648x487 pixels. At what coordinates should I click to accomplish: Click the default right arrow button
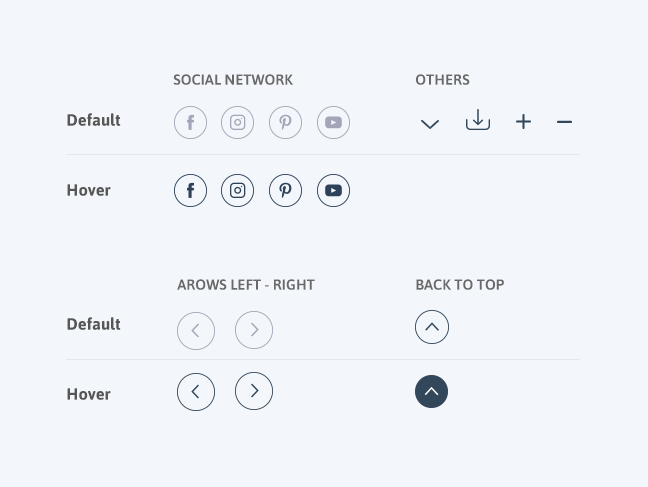pos(254,330)
